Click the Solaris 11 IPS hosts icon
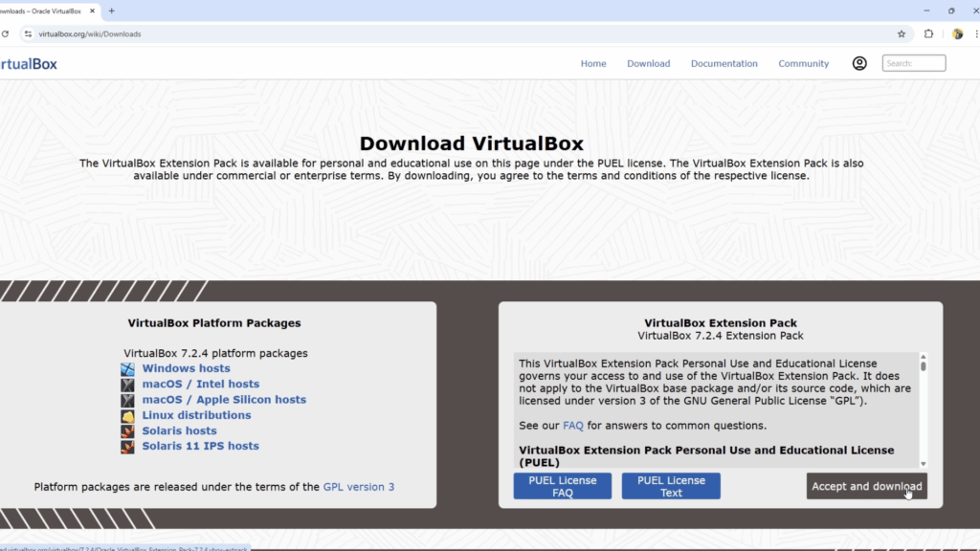This screenshot has height=551, width=980. [128, 446]
